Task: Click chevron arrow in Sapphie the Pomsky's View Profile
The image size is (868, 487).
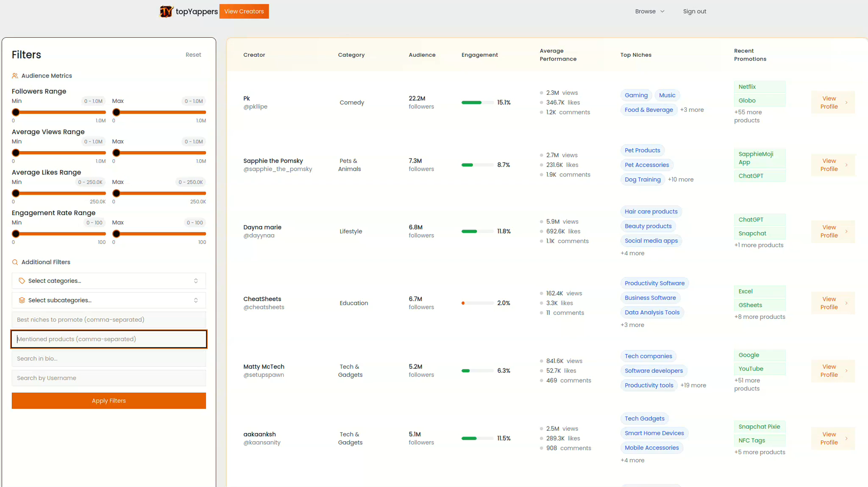Action: [x=846, y=165]
